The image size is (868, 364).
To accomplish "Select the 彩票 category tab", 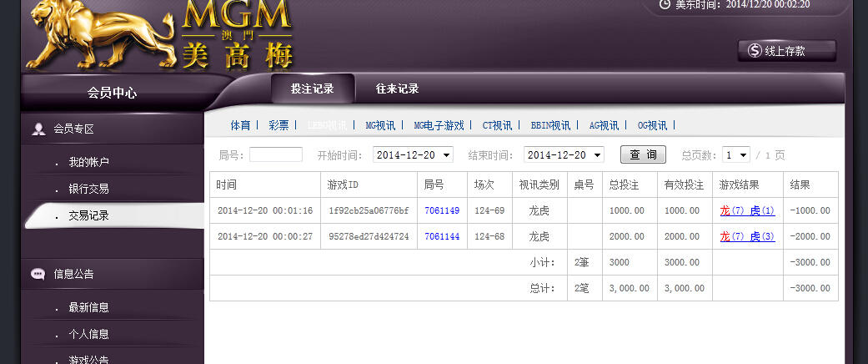I will click(279, 126).
